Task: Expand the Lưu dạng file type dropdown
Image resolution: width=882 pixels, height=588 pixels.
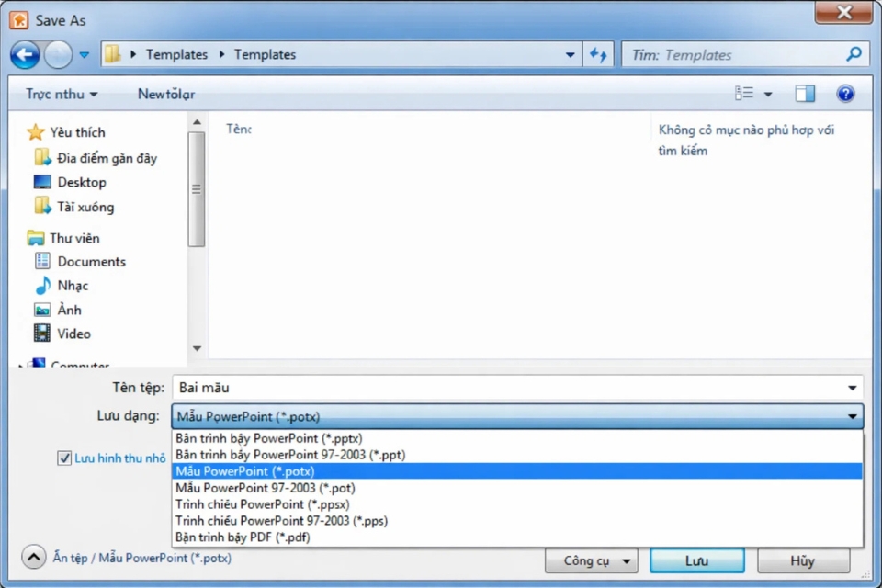Action: [854, 416]
